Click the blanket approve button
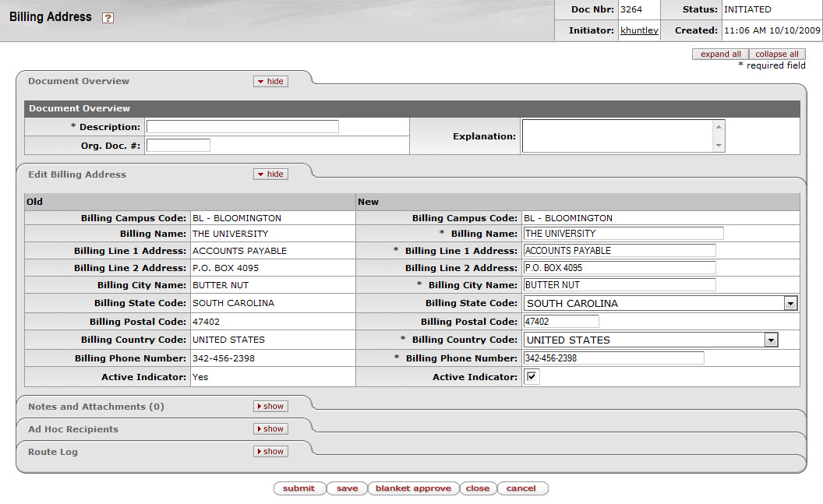Screen dimensions: 823x504 (413, 488)
